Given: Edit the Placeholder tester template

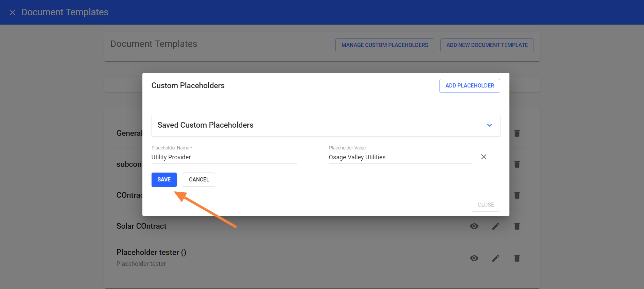Looking at the screenshot, I should (495, 258).
